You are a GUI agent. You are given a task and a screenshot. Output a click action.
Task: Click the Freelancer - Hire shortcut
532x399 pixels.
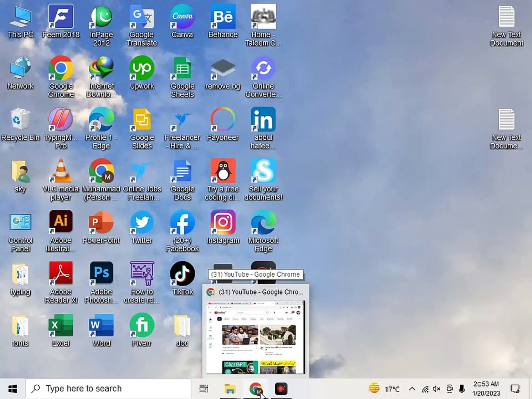183,129
